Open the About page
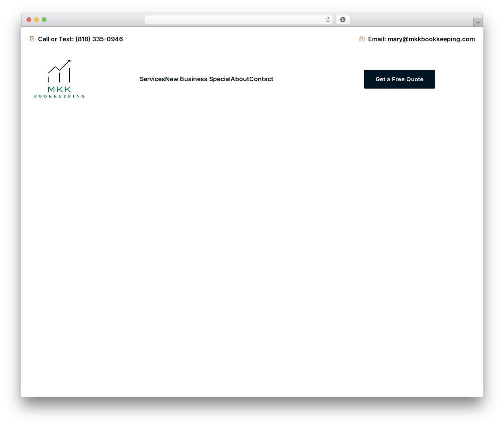 240,79
